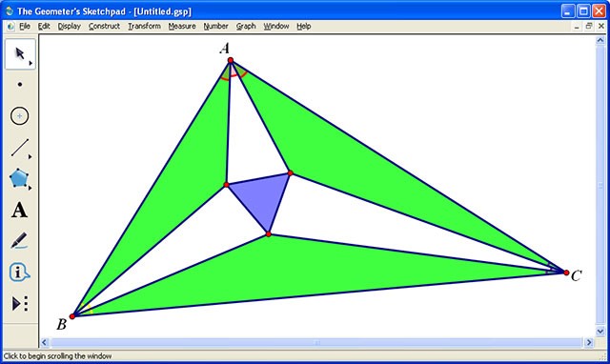Click the label B text
Viewport: 610px width, 364px height.
(x=61, y=324)
